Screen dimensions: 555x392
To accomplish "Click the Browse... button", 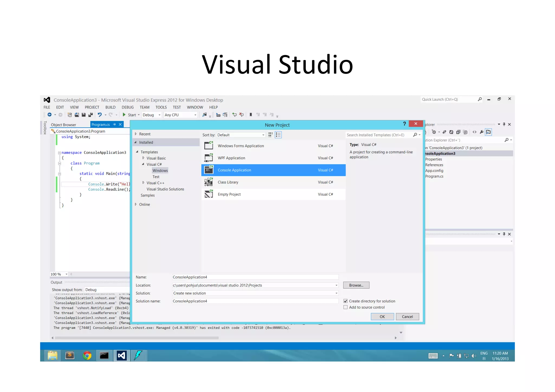I will coord(356,285).
